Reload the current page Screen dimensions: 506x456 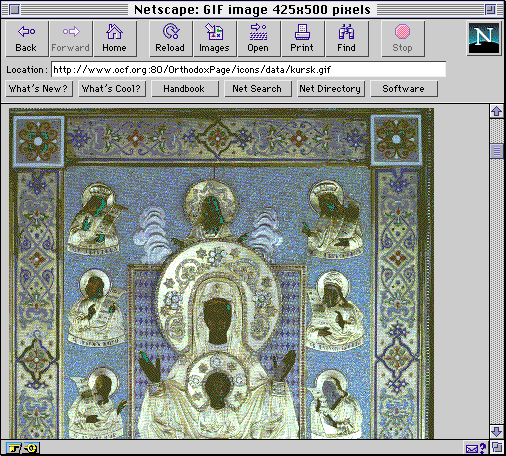pos(171,39)
